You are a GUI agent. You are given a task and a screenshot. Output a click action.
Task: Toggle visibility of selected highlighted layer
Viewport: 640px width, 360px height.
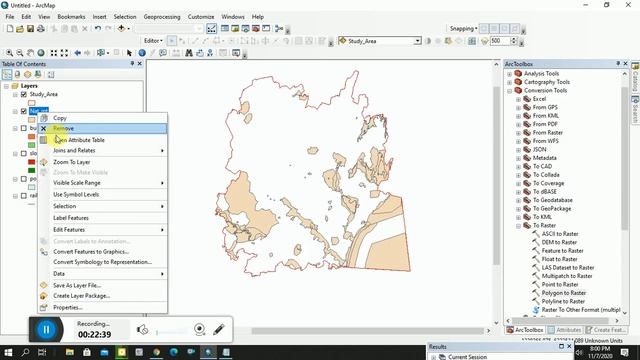(24, 111)
